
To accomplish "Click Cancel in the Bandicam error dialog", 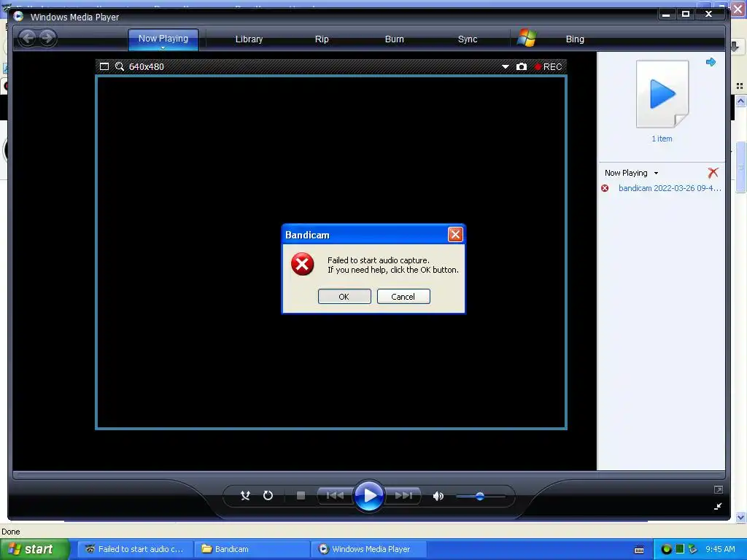I will [x=403, y=296].
